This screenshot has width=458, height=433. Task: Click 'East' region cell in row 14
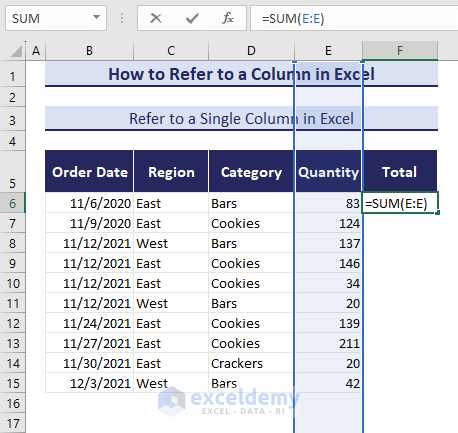tap(171, 363)
